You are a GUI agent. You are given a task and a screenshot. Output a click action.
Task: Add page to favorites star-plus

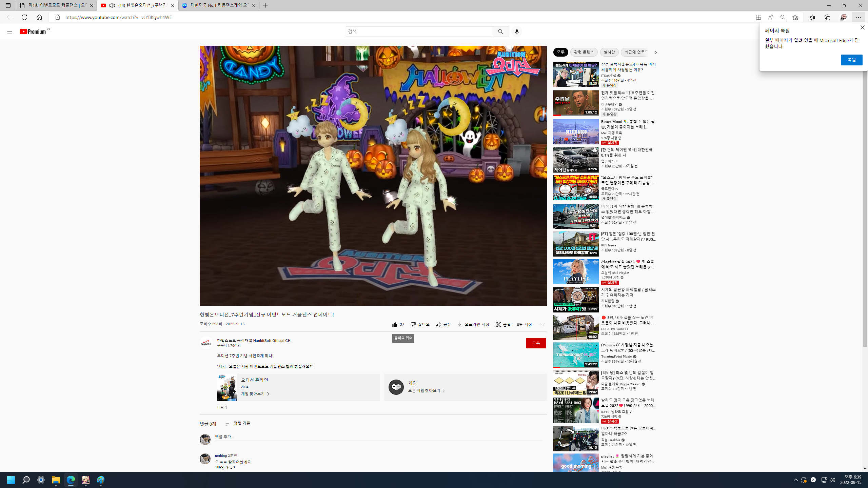click(x=795, y=17)
